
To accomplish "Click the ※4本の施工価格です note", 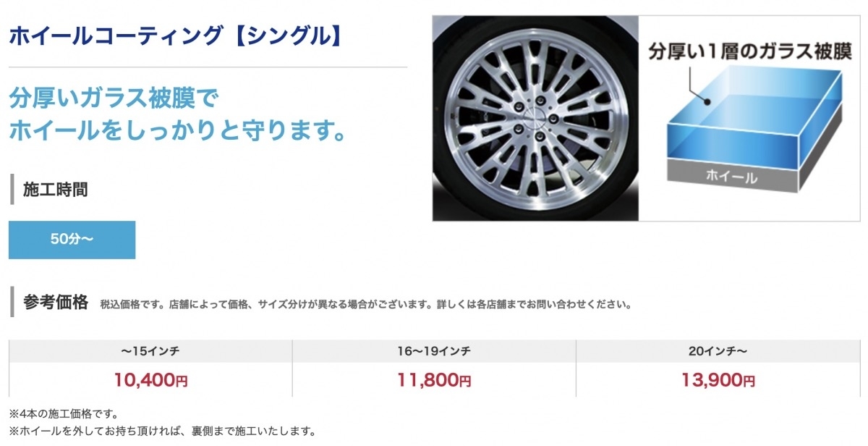I will (x=63, y=415).
